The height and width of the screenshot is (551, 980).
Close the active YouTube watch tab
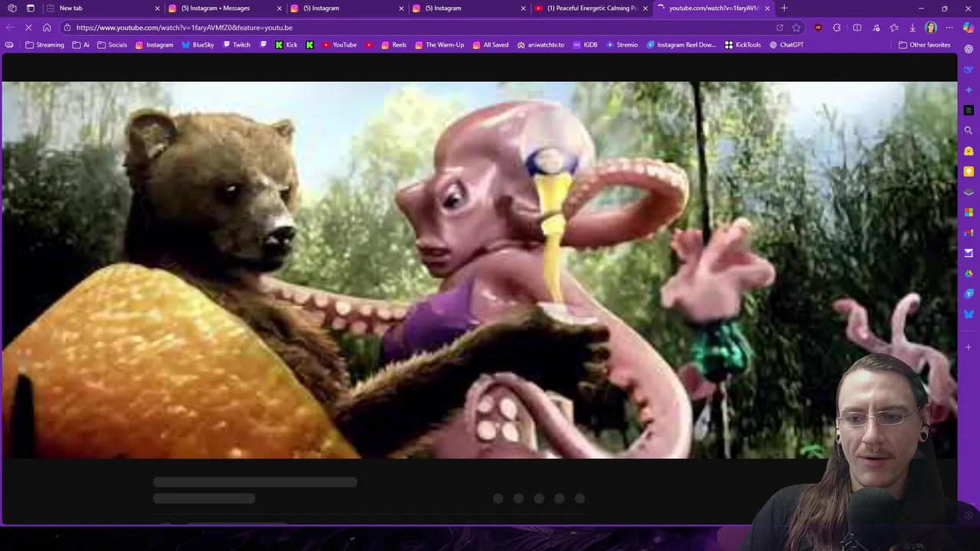click(767, 8)
